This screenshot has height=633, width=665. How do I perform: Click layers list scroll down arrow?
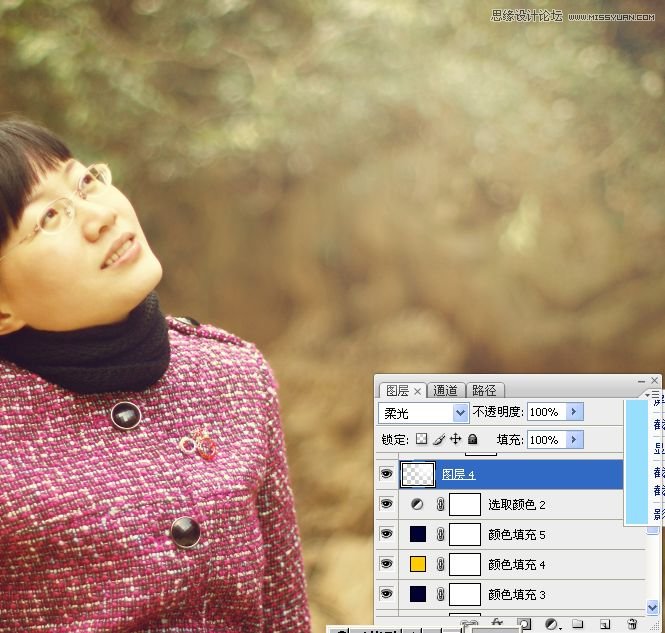[652, 607]
